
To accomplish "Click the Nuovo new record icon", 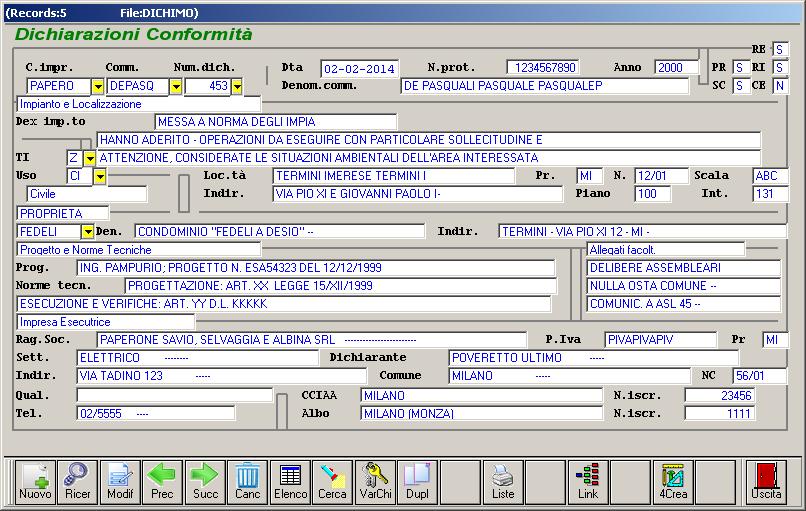I will 35,481.
